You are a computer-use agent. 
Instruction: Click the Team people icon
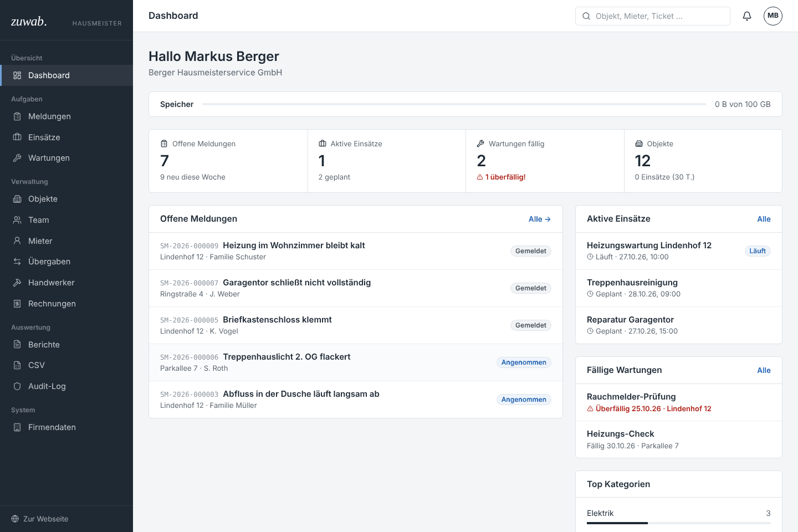click(x=17, y=220)
